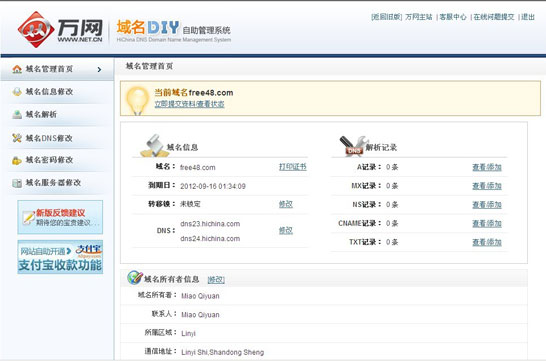Click address Linyi Shi,Shandong Sheng

pyautogui.click(x=223, y=352)
